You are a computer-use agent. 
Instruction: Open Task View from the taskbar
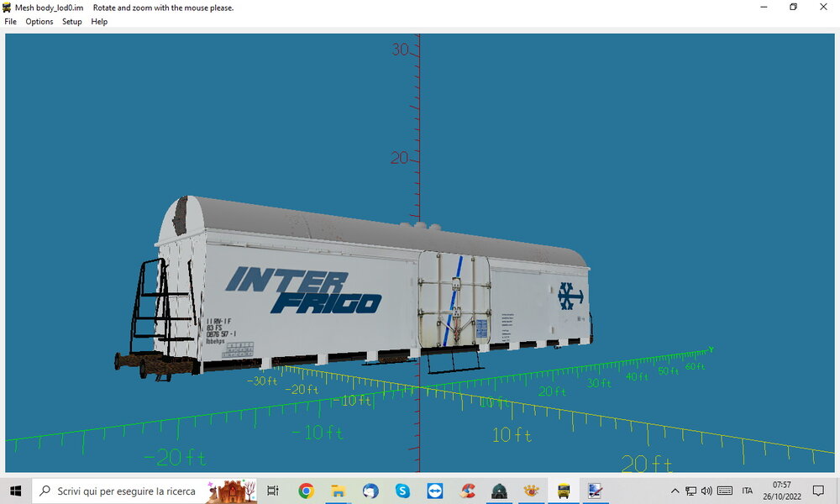(273, 491)
